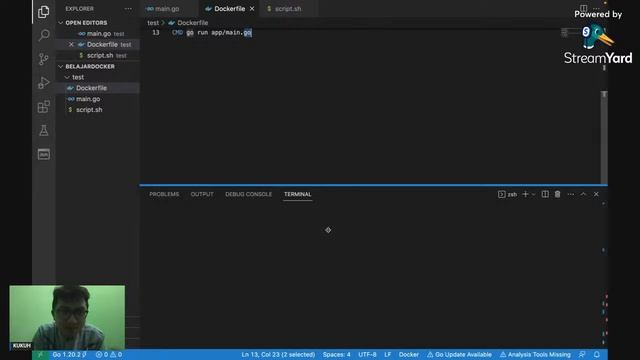The height and width of the screenshot is (360, 640).
Task: Click Go Update Available warning
Action: [459, 355]
